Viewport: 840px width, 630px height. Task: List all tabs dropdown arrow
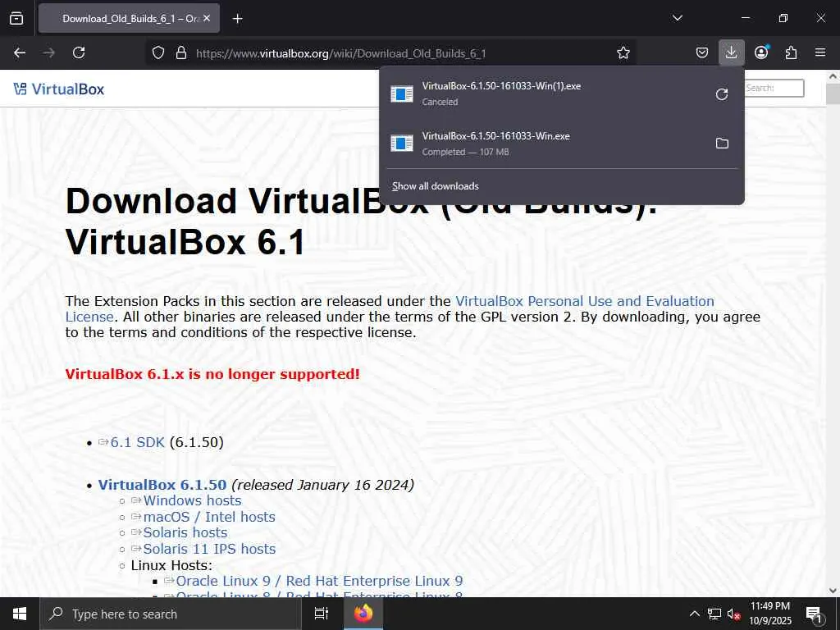pyautogui.click(x=677, y=18)
